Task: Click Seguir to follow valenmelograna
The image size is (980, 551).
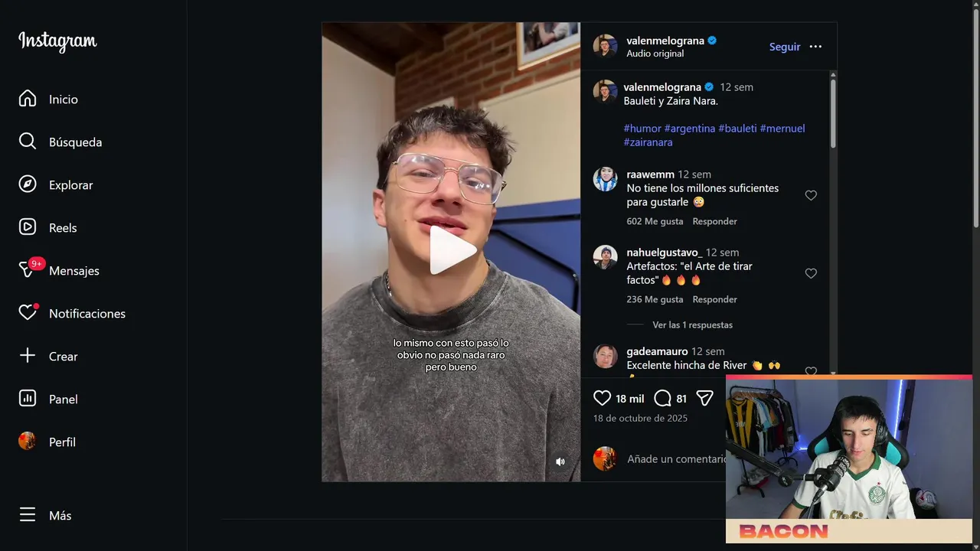Action: coord(785,47)
